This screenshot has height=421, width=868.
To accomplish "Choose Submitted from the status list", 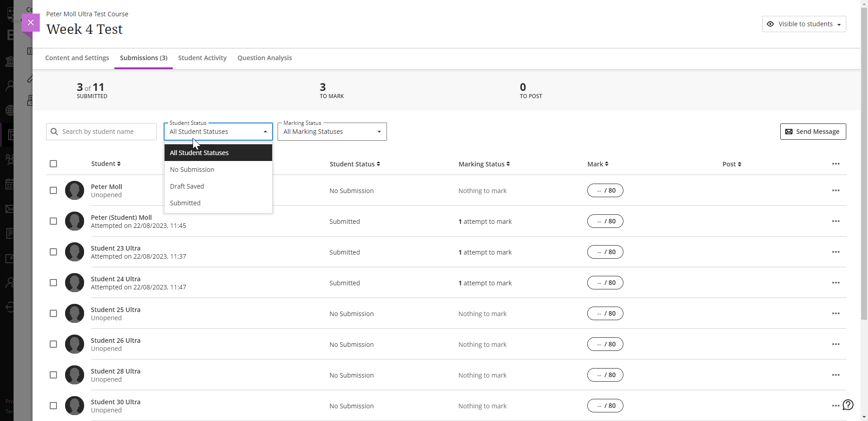I will 185,203.
